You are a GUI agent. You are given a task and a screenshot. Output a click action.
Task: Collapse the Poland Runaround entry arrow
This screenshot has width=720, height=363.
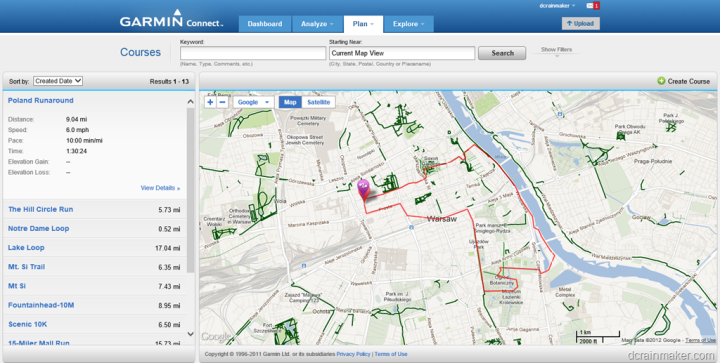coord(191,101)
